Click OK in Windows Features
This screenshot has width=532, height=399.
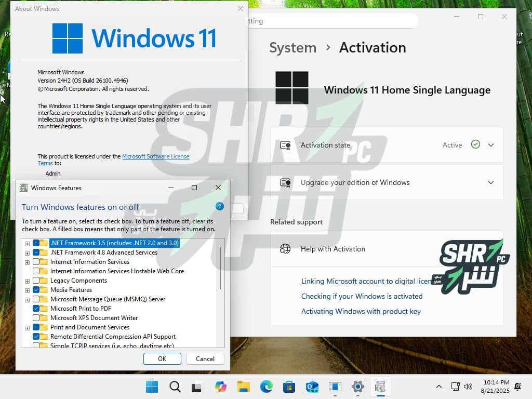tap(162, 358)
